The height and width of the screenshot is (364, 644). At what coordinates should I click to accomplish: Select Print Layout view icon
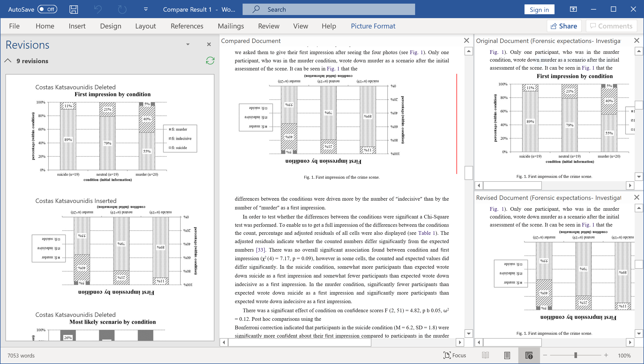[x=507, y=355]
